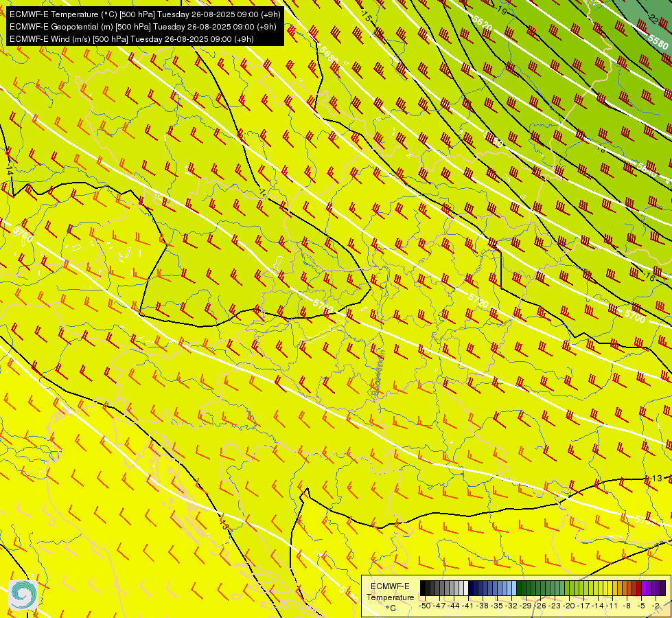Click the 5640 geopotential contour label
The width and height of the screenshot is (672, 618).
647,169
